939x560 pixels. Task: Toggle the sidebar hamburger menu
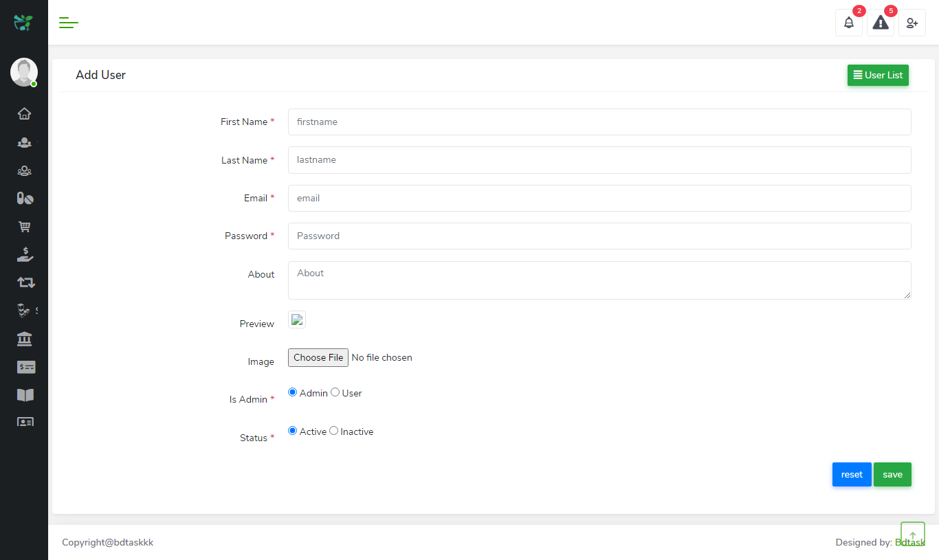(x=69, y=23)
